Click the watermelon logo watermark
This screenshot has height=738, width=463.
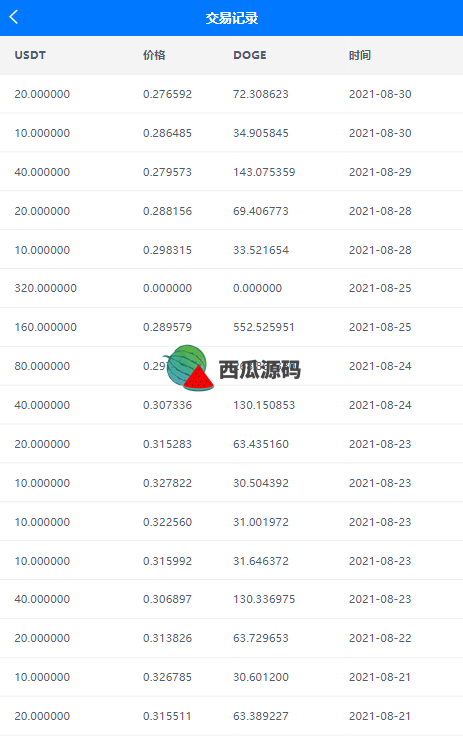click(188, 368)
